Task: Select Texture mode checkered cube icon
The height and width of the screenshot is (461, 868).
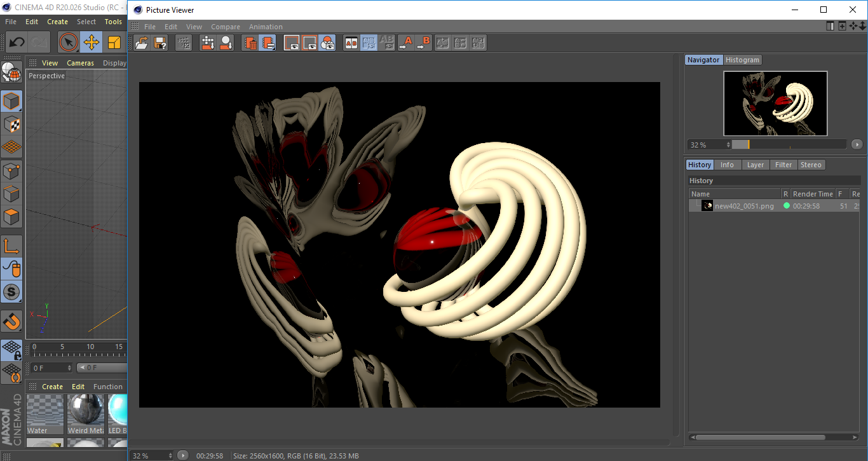Action: (x=11, y=124)
